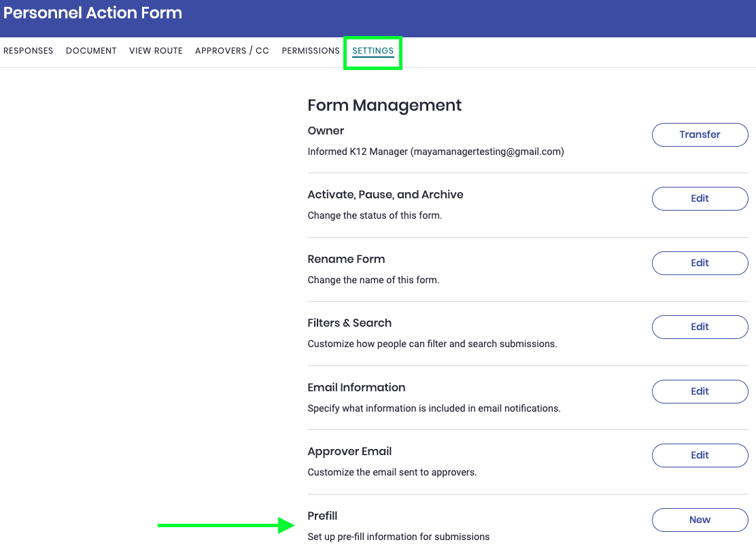Click Edit next to Rename Form

pyautogui.click(x=700, y=263)
